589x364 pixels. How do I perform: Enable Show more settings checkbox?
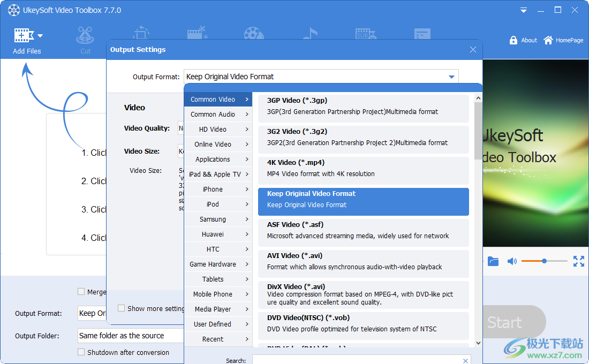[122, 308]
